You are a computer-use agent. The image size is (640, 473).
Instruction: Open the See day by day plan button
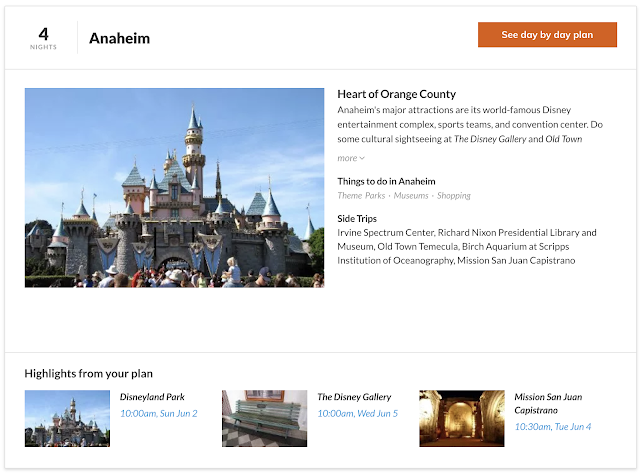coord(547,35)
